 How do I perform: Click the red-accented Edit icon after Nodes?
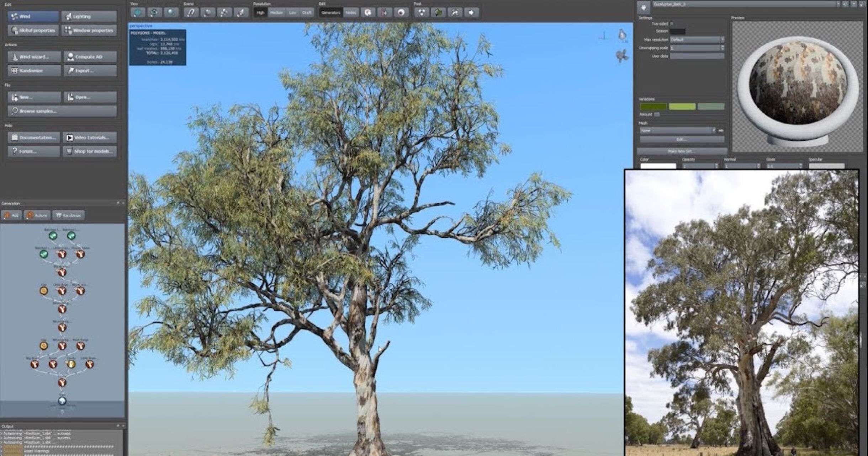pyautogui.click(x=385, y=12)
